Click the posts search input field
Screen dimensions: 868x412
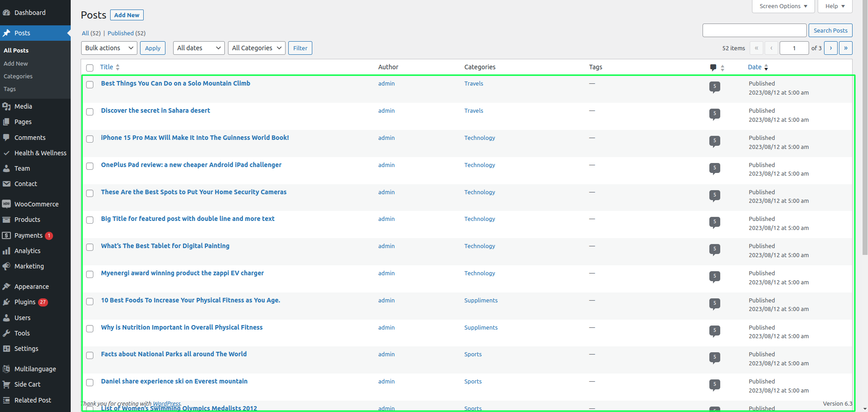tap(754, 30)
